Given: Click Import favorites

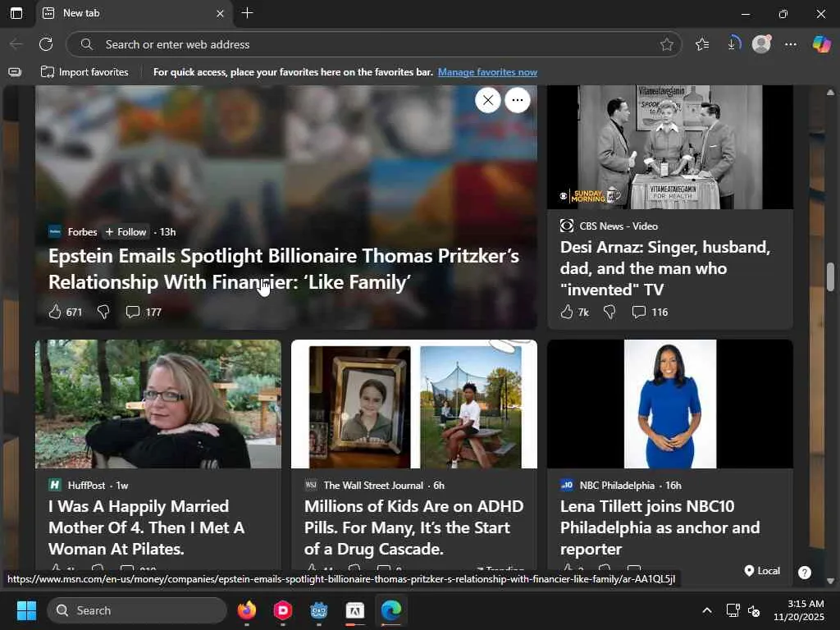Looking at the screenshot, I should tap(84, 72).
